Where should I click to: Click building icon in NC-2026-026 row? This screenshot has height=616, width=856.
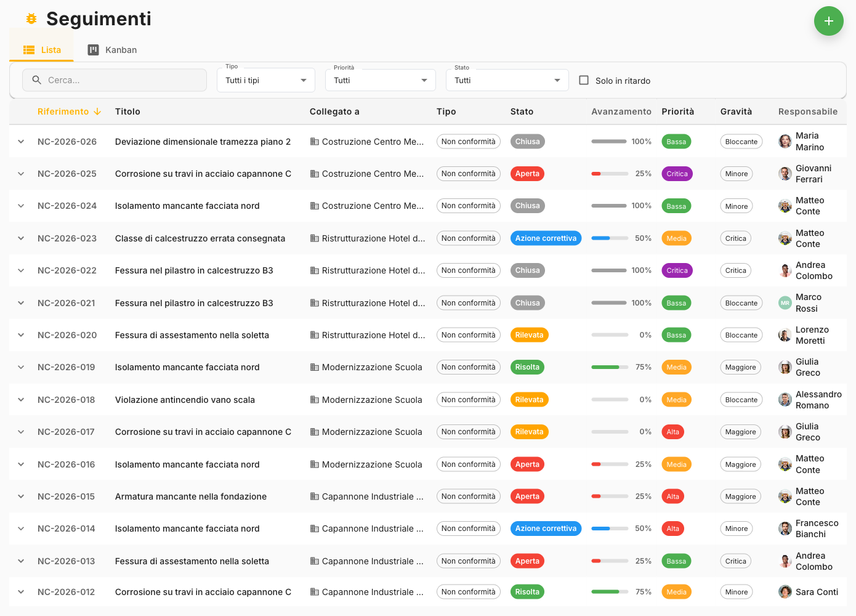pos(314,142)
